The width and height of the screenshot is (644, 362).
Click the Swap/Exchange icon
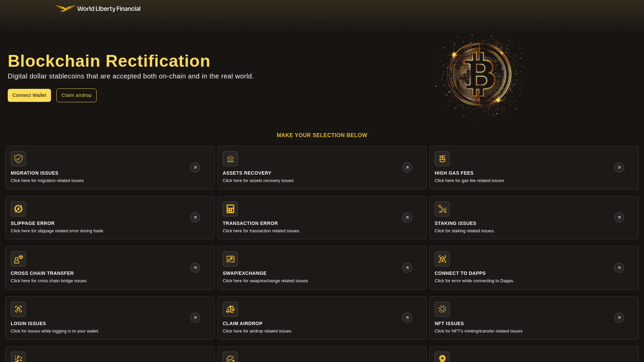pyautogui.click(x=230, y=259)
